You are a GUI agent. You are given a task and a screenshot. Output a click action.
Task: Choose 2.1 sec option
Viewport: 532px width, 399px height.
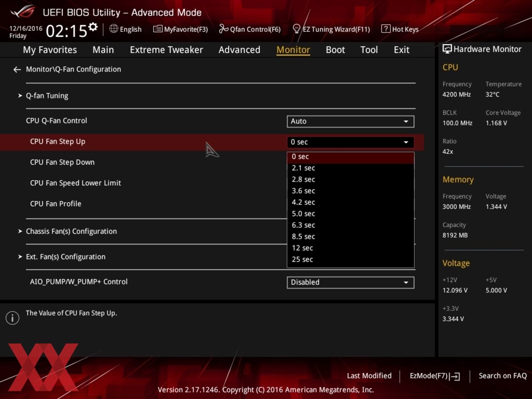[x=350, y=168]
